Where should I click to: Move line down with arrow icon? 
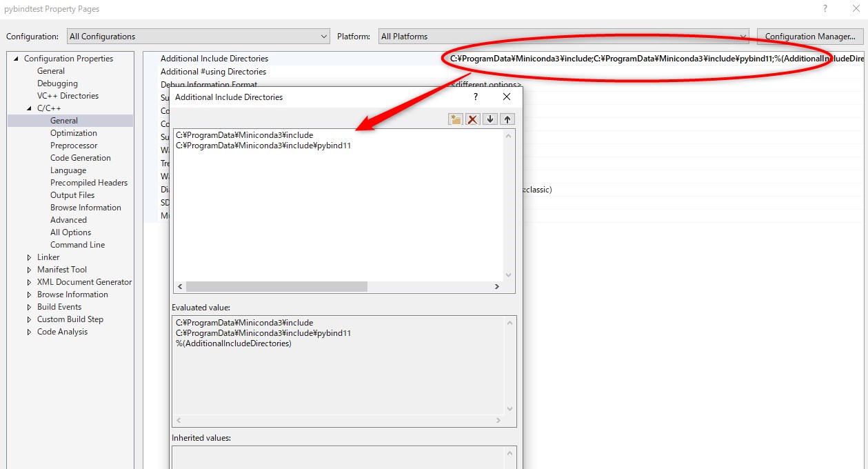tap(490, 119)
